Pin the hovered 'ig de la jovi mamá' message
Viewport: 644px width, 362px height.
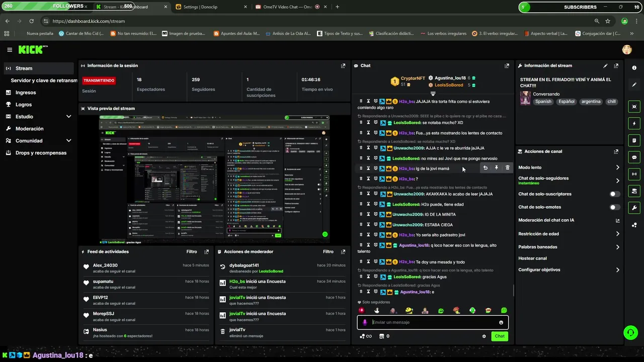click(x=496, y=168)
